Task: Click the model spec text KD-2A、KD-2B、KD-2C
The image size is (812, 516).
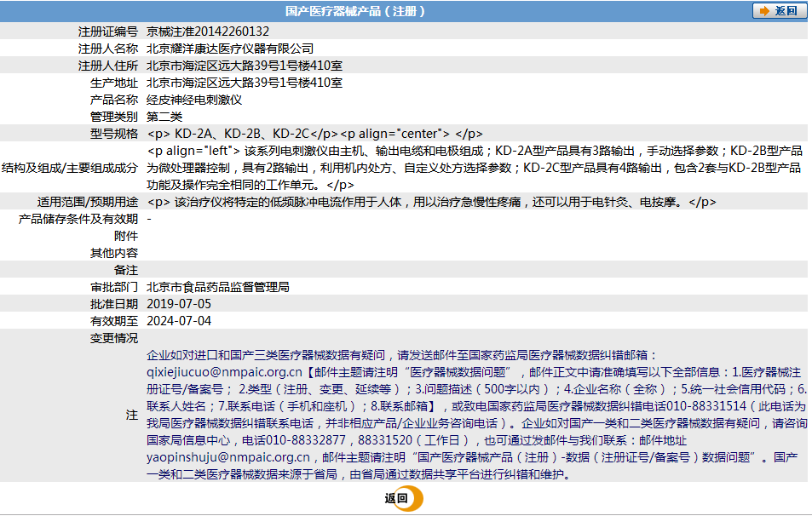Action: [x=242, y=134]
